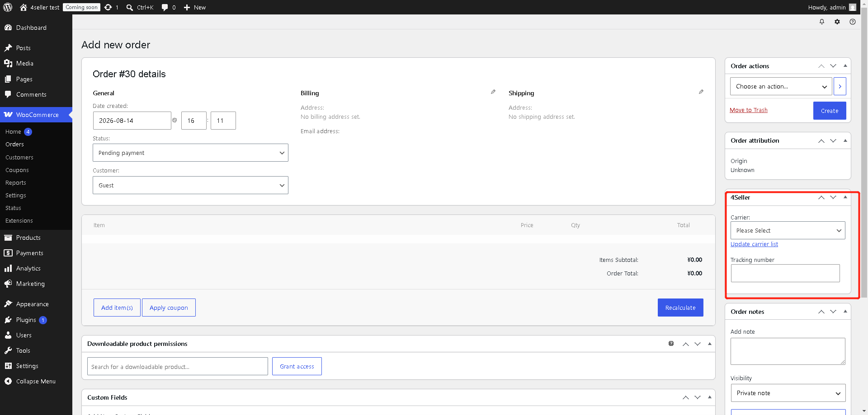868x415 pixels.
Task: Toggle the Order notes panel
Action: click(x=845, y=312)
